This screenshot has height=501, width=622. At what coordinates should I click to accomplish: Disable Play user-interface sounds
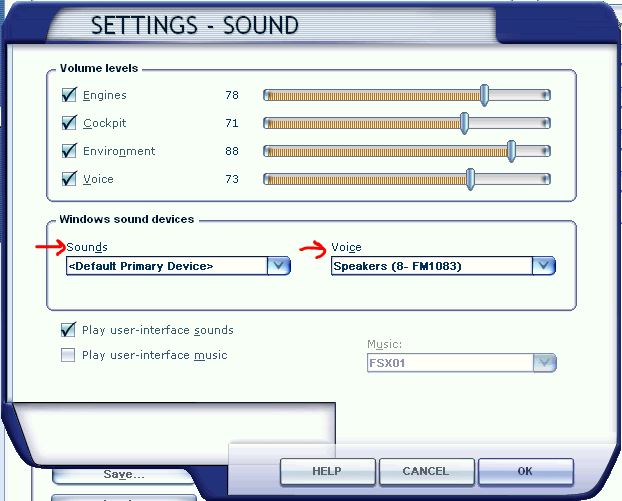tap(68, 330)
